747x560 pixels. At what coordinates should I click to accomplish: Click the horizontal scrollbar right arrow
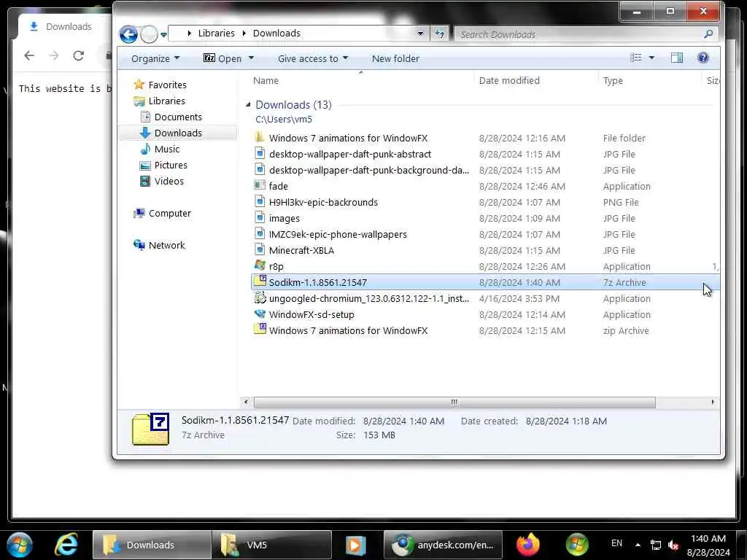[712, 402]
